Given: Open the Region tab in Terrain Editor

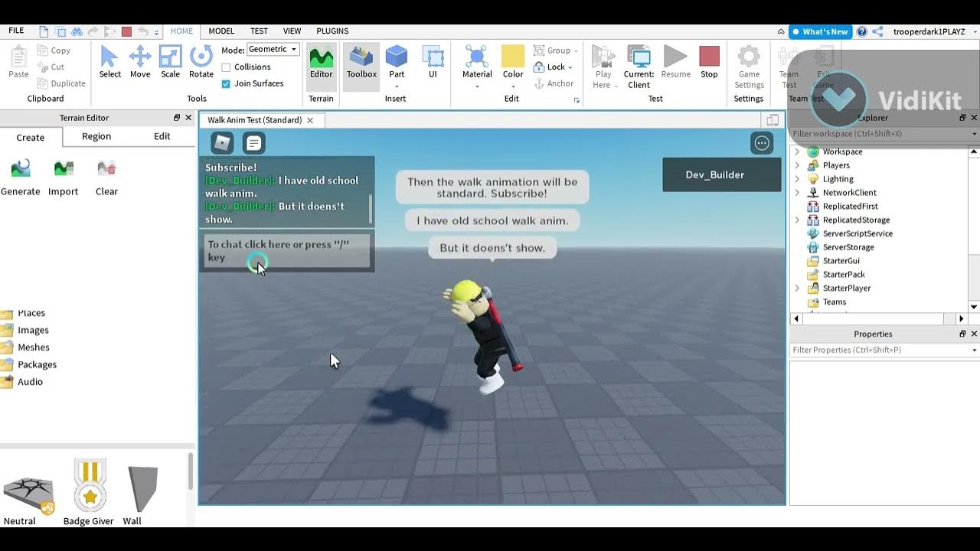Looking at the screenshot, I should [96, 136].
